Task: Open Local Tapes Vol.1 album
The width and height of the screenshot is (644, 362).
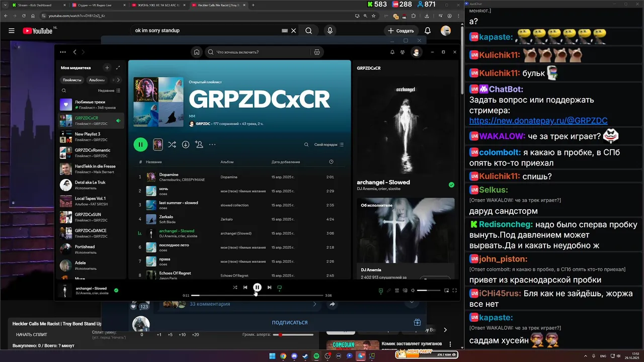Action: pos(91,201)
